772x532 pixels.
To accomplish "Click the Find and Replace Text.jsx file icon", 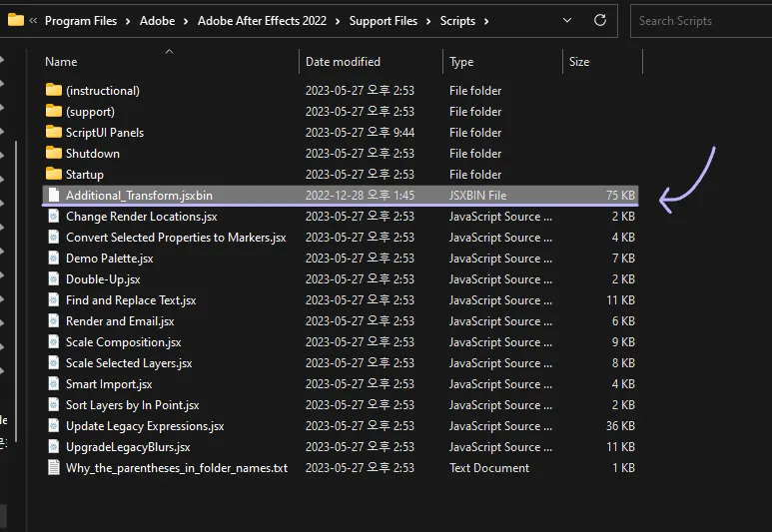I will (54, 299).
